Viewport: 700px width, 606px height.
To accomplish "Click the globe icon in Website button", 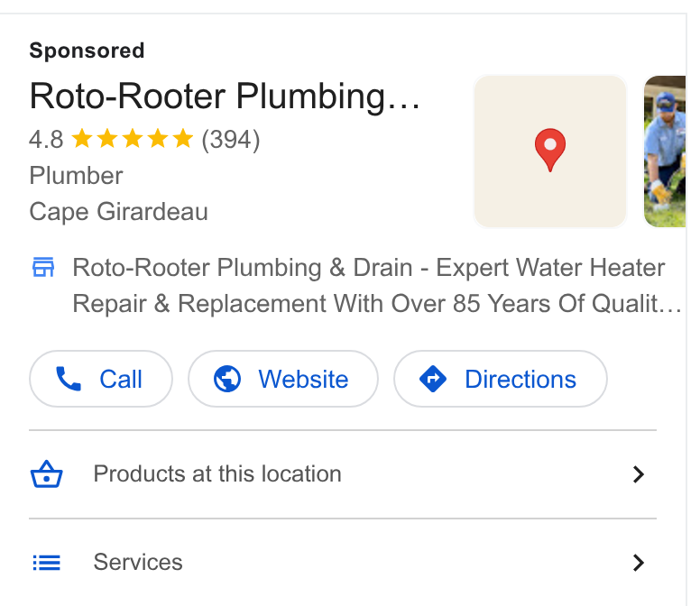I will 227,379.
